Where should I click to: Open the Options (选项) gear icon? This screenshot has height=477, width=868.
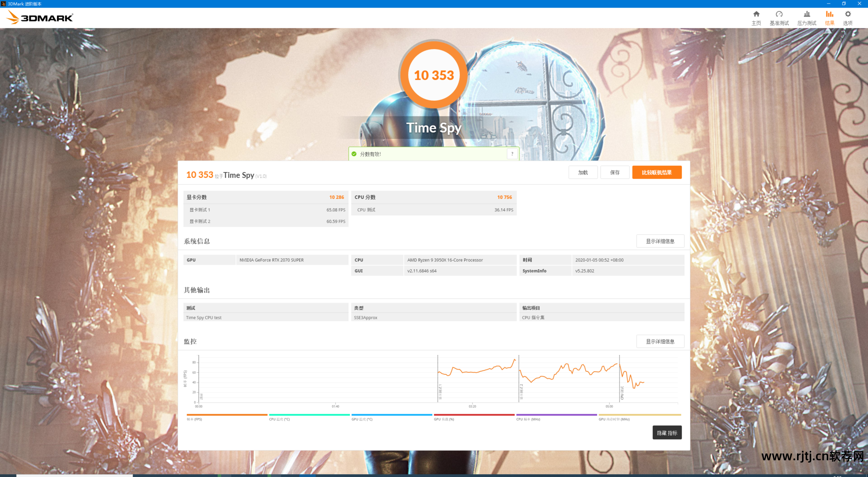(848, 14)
